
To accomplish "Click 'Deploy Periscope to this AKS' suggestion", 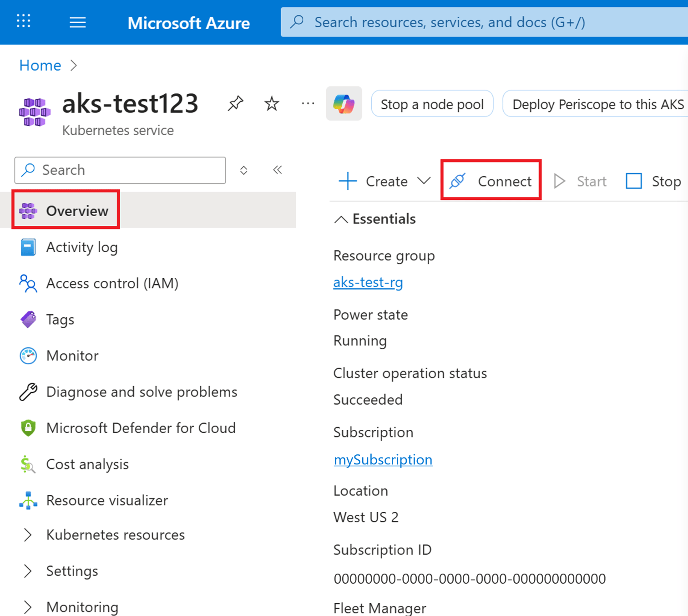I will [x=595, y=104].
